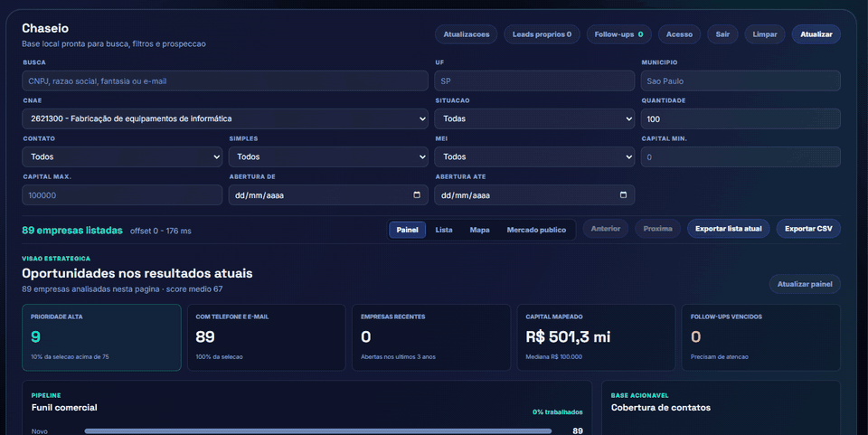Click the Quantidade field
This screenshot has height=435, width=868.
(x=741, y=119)
